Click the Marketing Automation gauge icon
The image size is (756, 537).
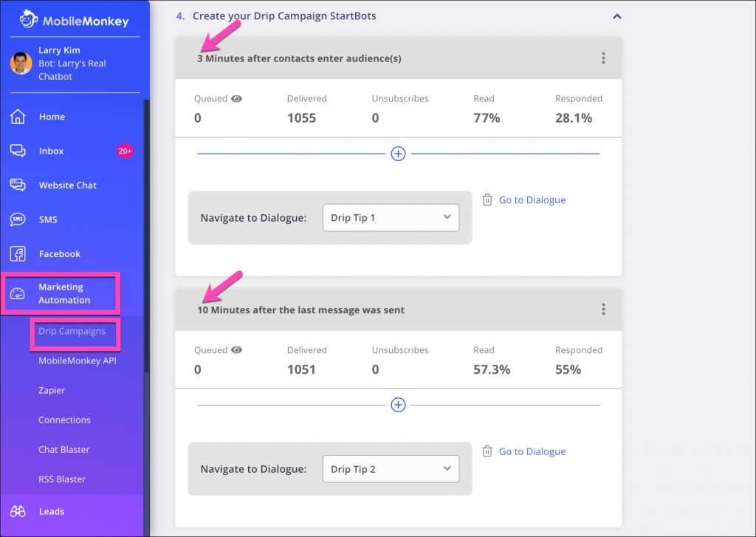coord(18,293)
